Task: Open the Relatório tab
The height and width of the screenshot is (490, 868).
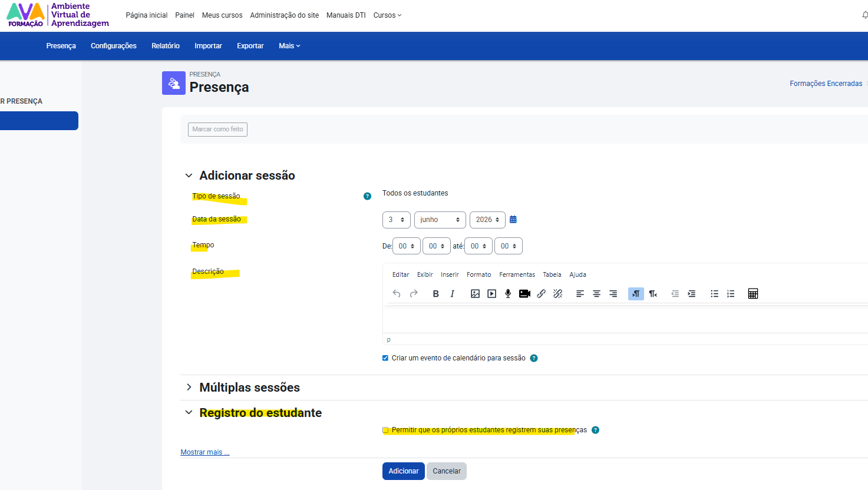Action: 166,46
